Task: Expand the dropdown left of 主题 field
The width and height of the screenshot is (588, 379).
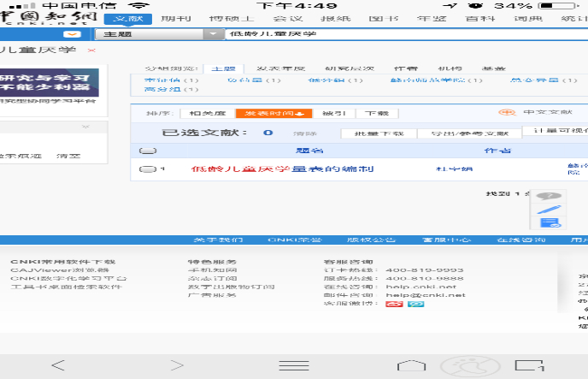Action: click(73, 34)
